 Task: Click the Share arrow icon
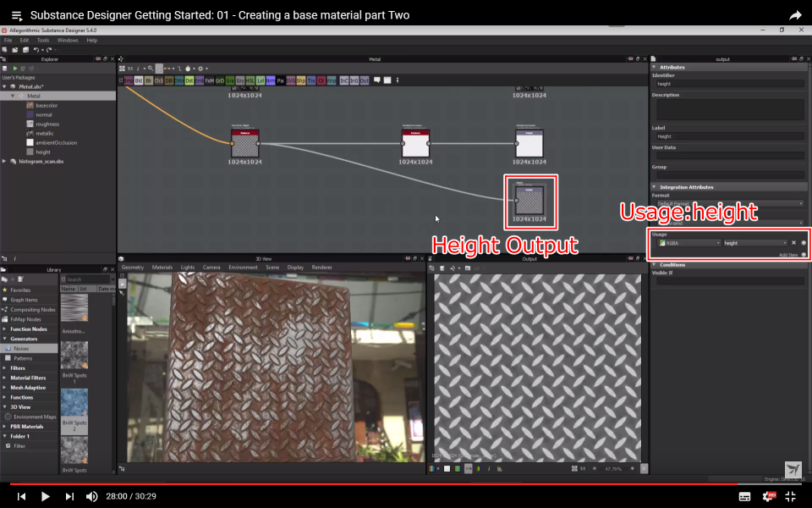click(x=795, y=15)
